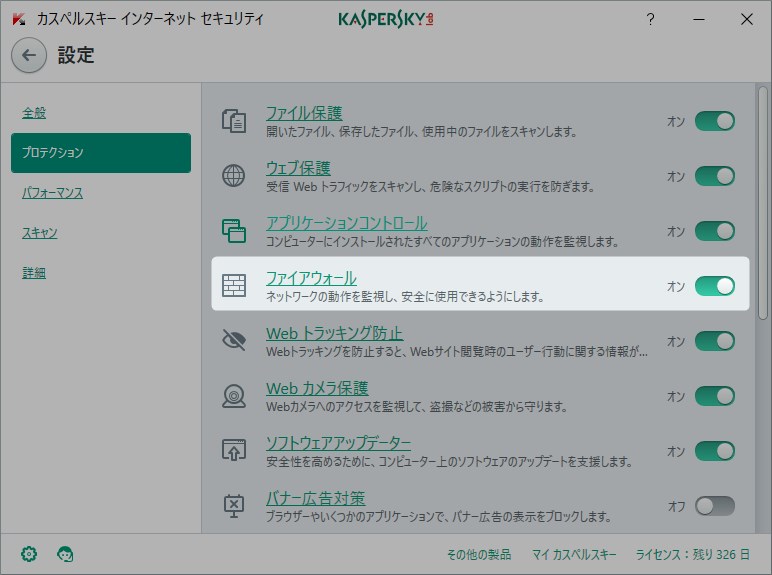Select プロテクション sidebar tab
The height and width of the screenshot is (575, 772).
click(101, 153)
